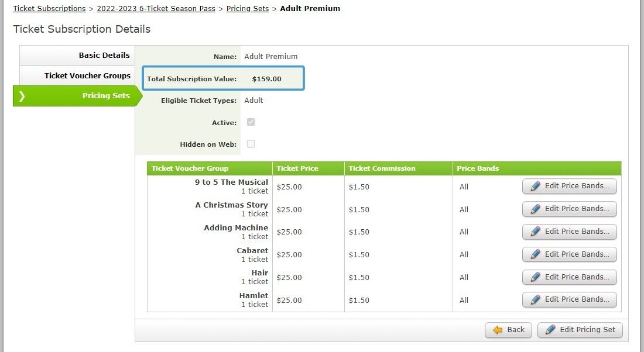Click the 9 to 5 The Musical group name

point(231,182)
